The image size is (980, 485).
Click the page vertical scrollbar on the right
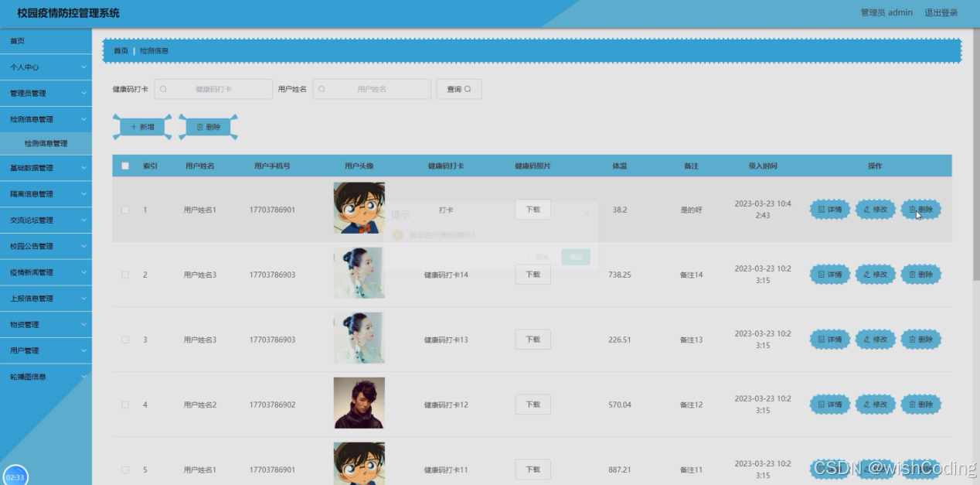976,155
